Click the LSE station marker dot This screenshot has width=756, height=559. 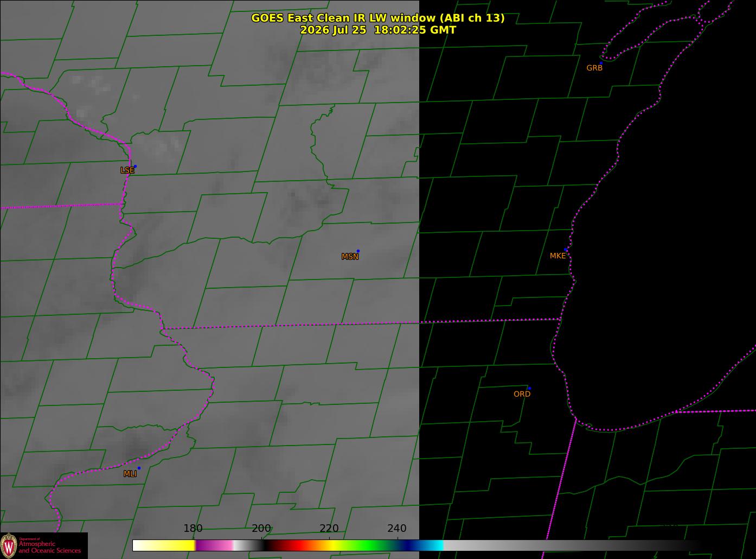(x=135, y=167)
